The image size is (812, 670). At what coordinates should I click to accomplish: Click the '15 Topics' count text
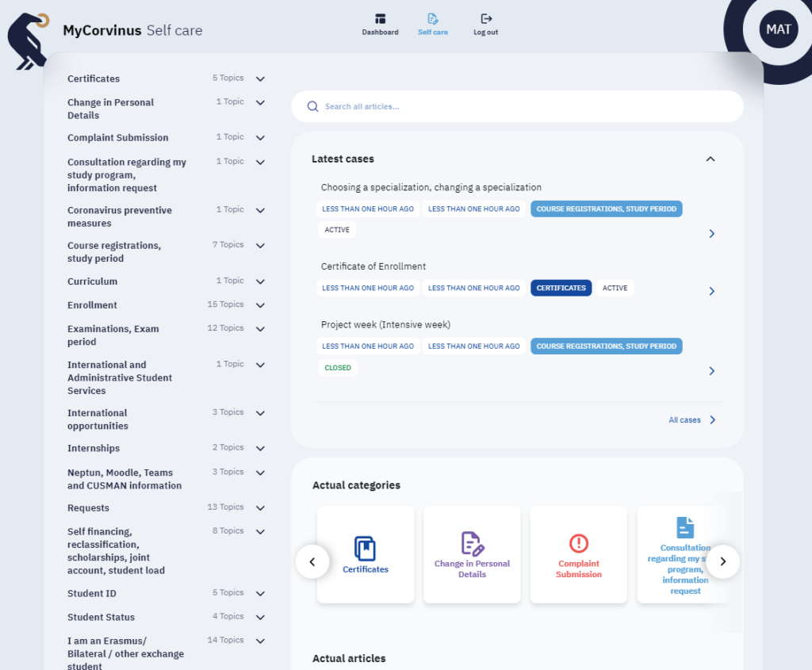point(225,304)
